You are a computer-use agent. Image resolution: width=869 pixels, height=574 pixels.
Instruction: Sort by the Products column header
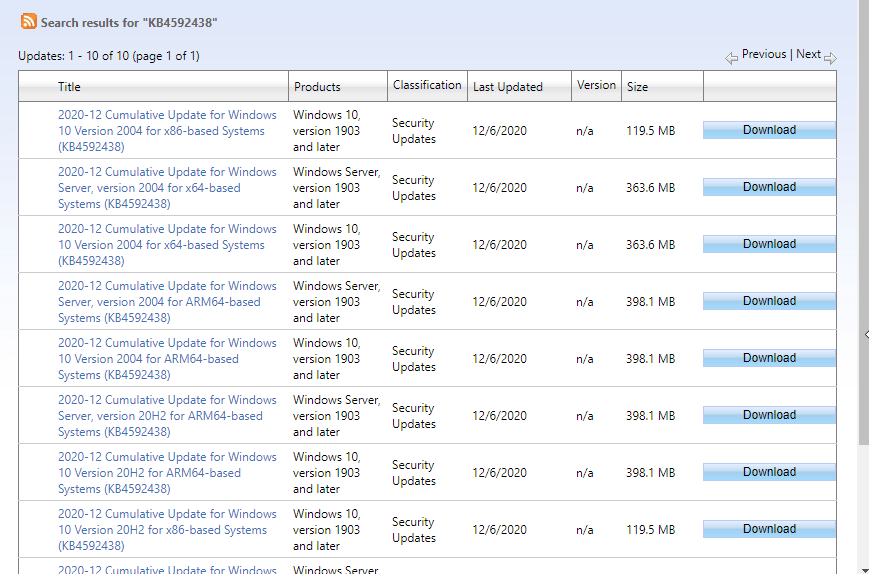pos(317,87)
